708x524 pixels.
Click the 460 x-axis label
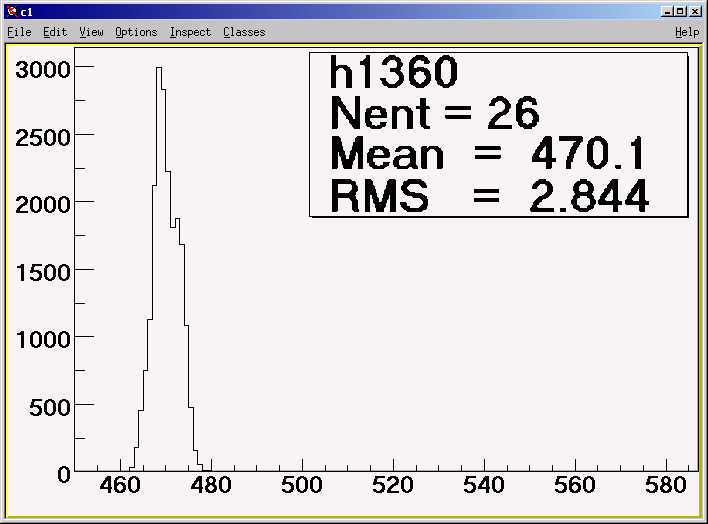click(120, 485)
